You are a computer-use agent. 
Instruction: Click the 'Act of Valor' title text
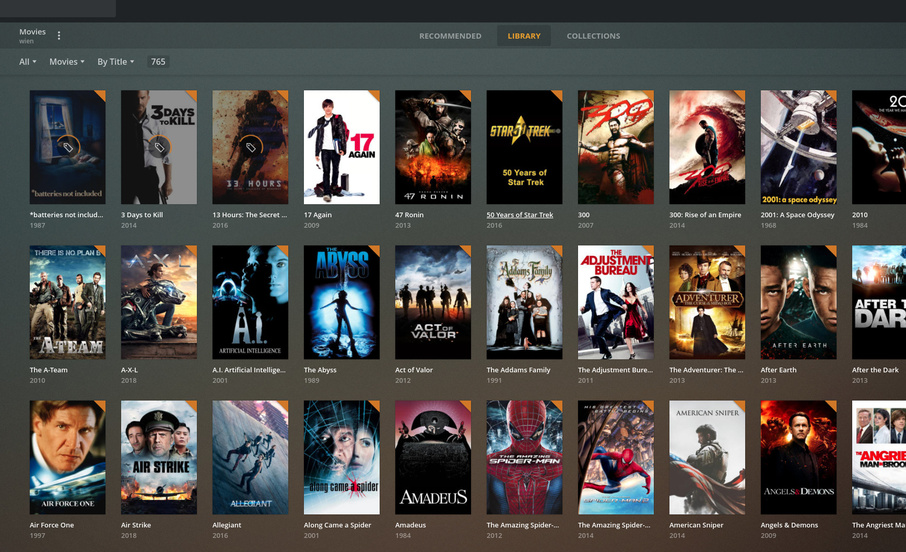coord(414,370)
